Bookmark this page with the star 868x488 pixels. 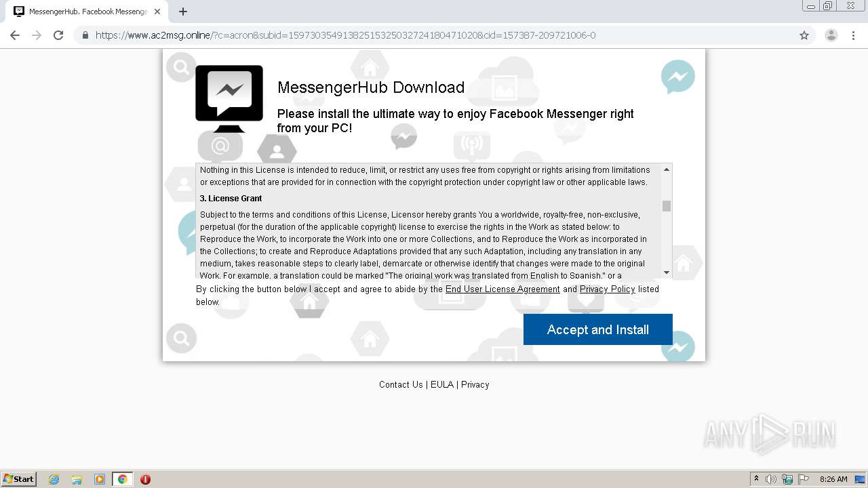(804, 35)
